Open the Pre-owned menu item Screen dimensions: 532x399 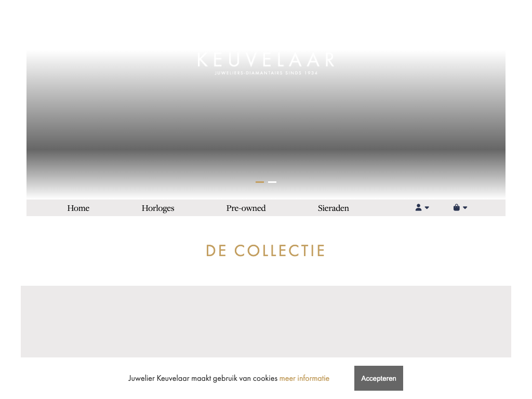tap(246, 208)
